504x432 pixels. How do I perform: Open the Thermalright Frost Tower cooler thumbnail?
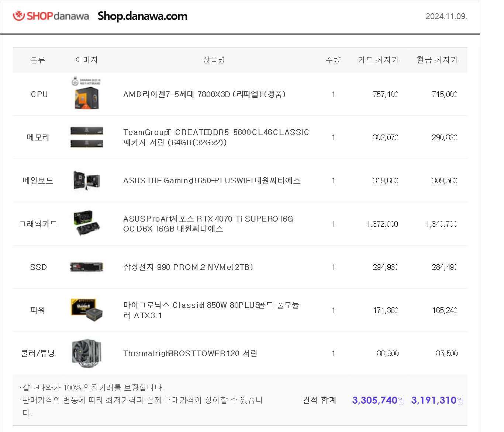[x=87, y=353]
